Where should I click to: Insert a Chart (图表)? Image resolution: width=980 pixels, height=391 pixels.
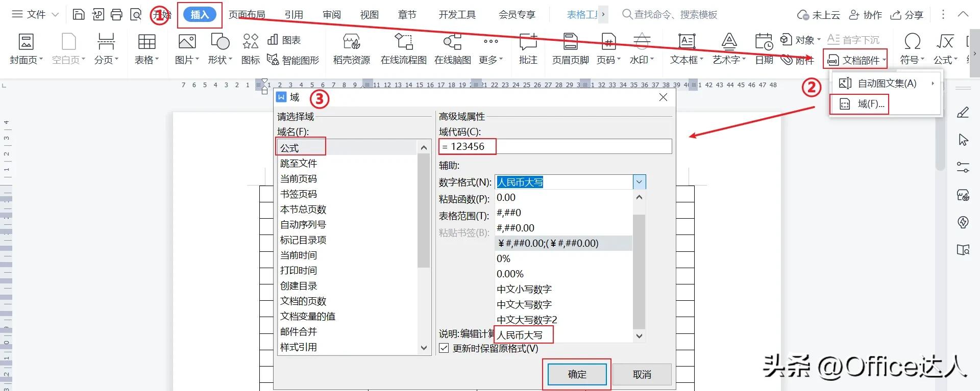[284, 40]
